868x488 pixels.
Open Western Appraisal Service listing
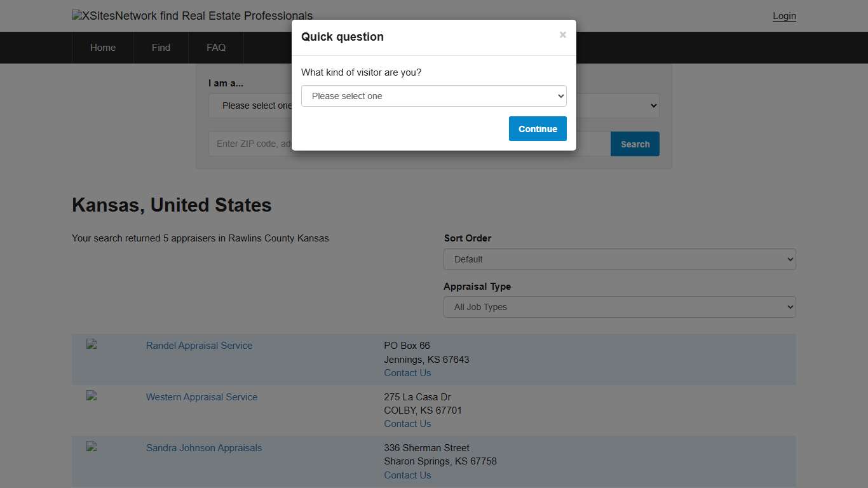pos(201,397)
